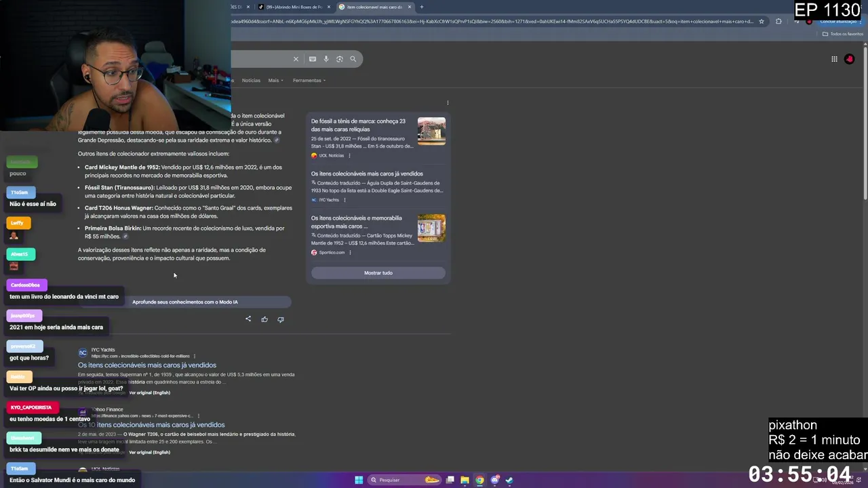Give thumbs up to the AI overview
The height and width of the screenshot is (488, 868).
coord(264,319)
